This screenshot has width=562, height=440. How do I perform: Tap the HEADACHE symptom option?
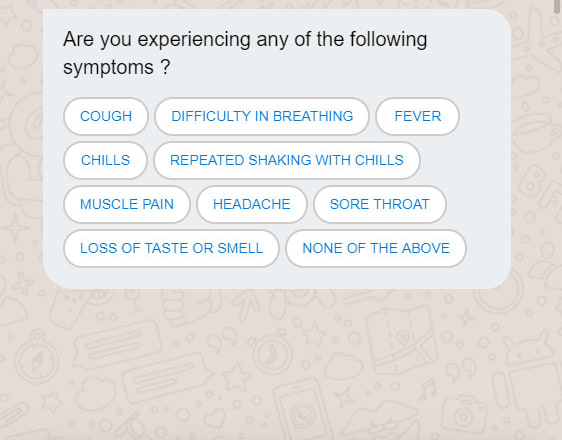click(252, 204)
